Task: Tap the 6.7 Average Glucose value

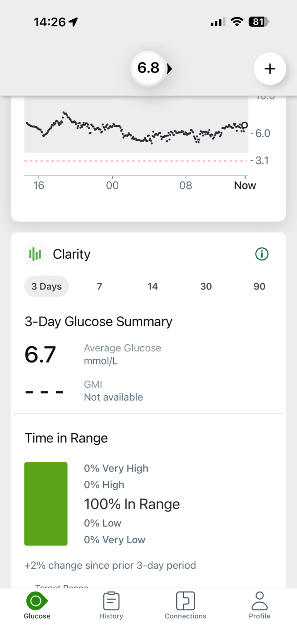Action: coord(40,354)
